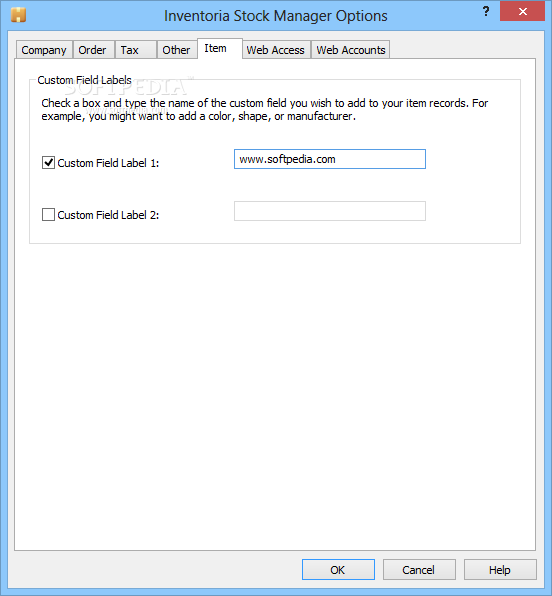552x596 pixels.
Task: Click the Custom Field Label 1 text field
Action: pyautogui.click(x=330, y=159)
